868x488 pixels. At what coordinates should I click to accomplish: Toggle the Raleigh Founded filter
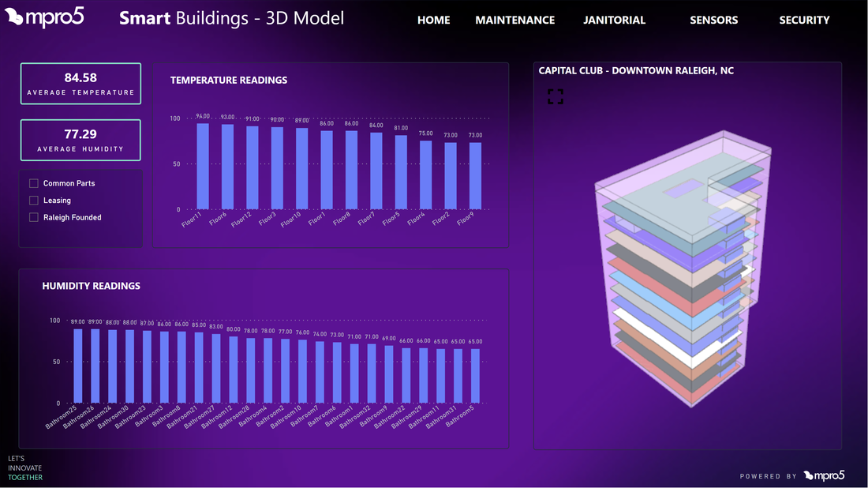(33, 217)
